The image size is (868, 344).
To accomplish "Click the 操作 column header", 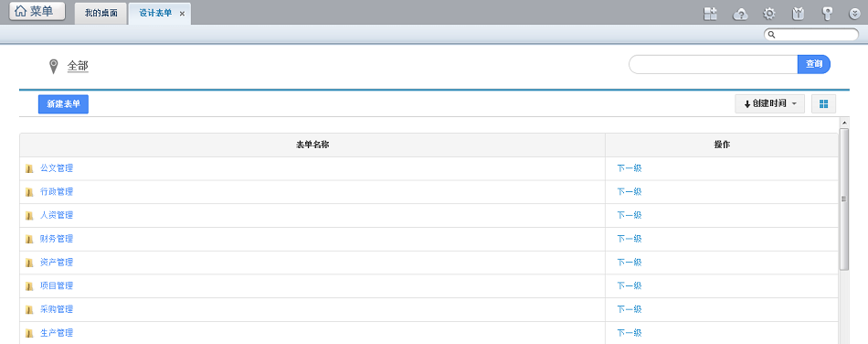I will point(722,145).
